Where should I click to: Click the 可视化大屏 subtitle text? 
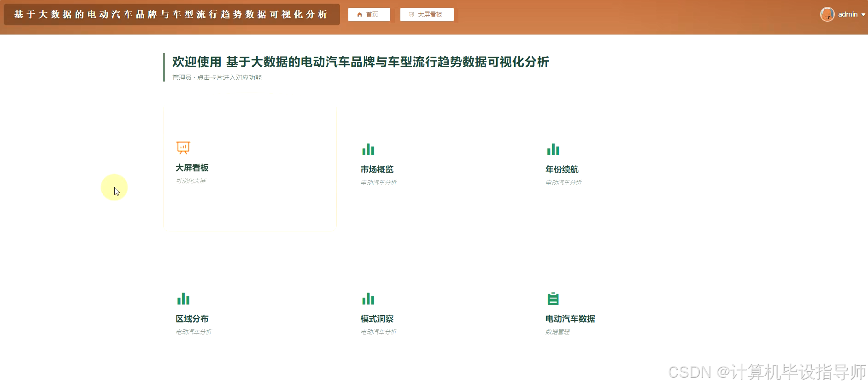pos(191,181)
